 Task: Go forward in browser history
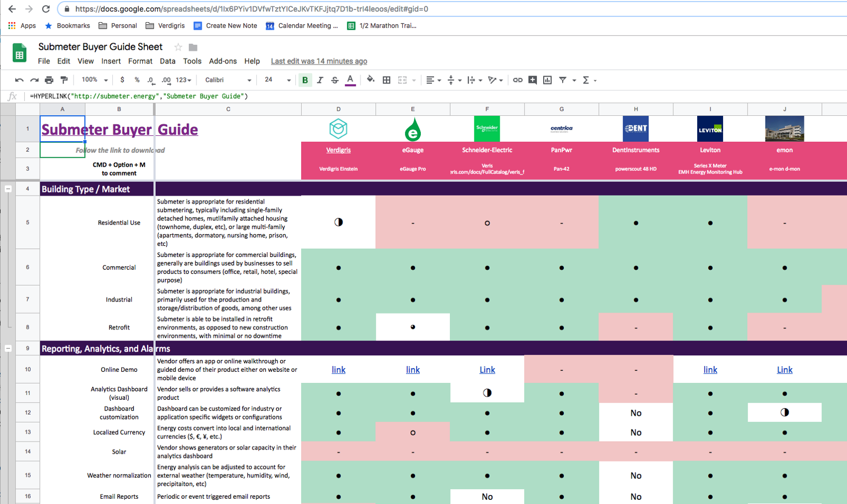point(29,9)
